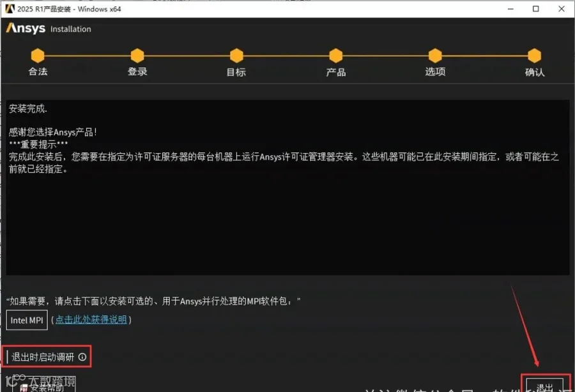
Task: Click the 选项 step hexagon icon
Action: coord(435,56)
